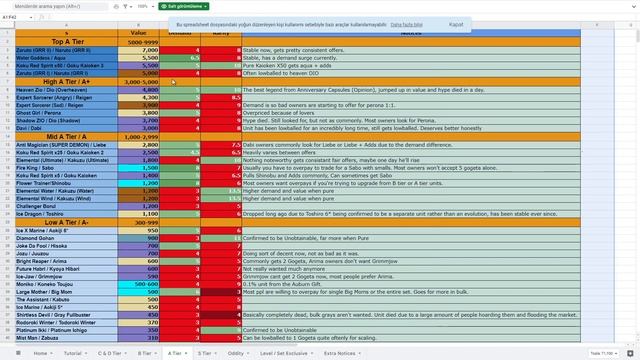
Task: Select the Joke Da Fool / Hisoka cell
Action: pos(67,246)
